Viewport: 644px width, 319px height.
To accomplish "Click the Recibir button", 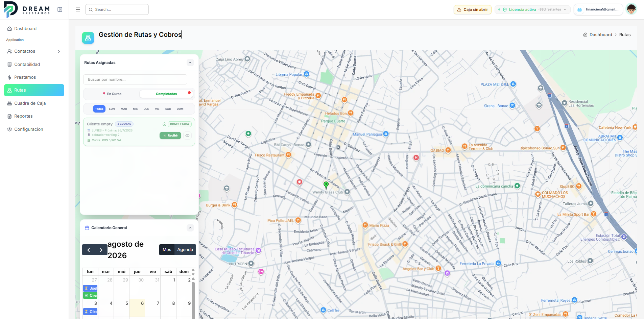I will (x=170, y=136).
